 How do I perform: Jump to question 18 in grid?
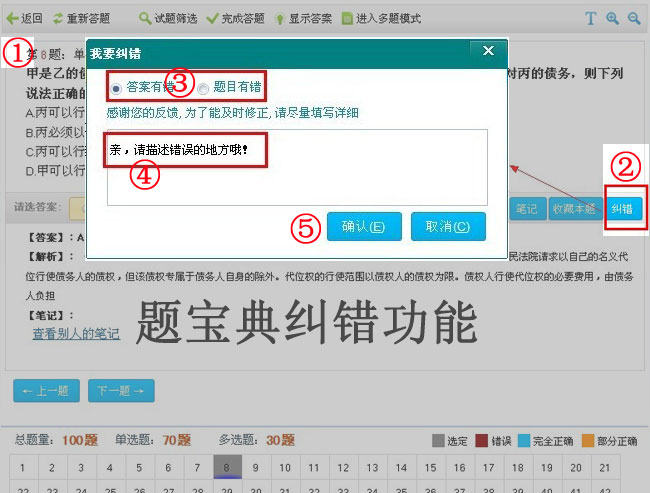(x=518, y=468)
